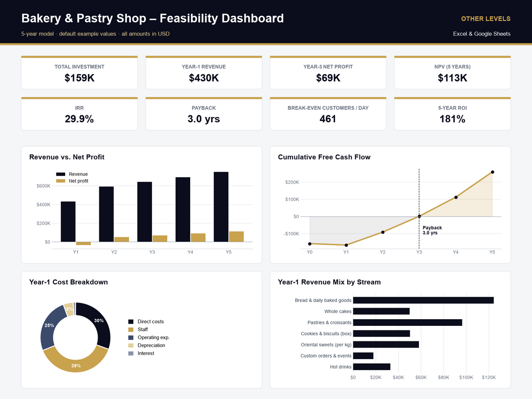
Task: Click the 5-year model subtitle text
Action: 95,34
